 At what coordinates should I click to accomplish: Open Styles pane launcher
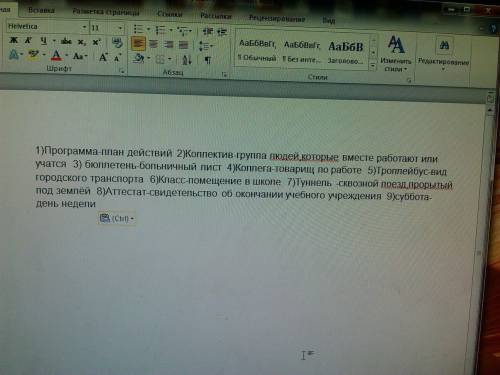tap(409, 80)
